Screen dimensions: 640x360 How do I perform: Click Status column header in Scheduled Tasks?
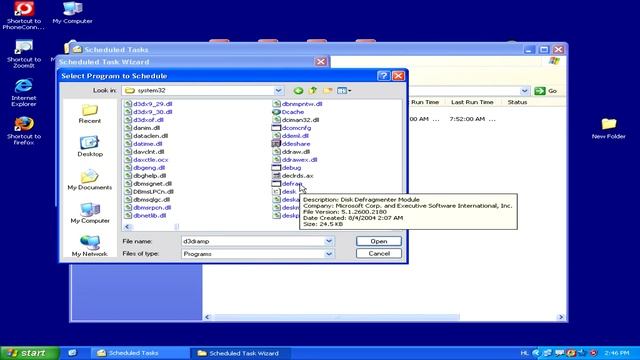point(517,102)
